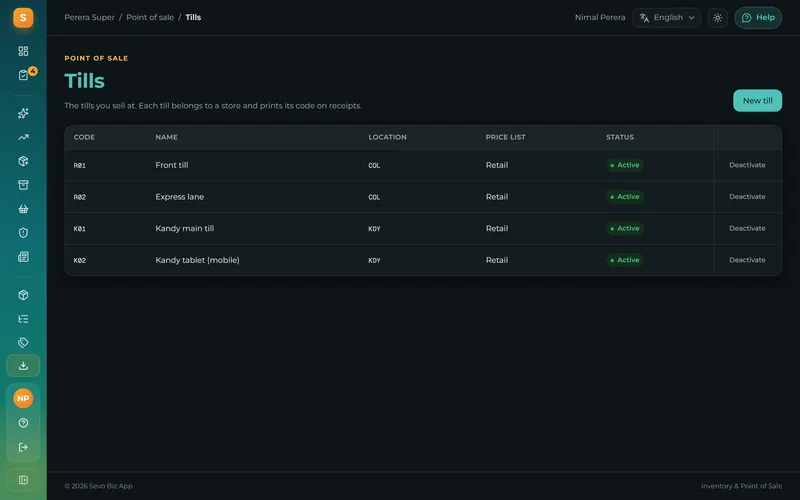Click the STATUS column header
The image size is (800, 500).
[x=620, y=137]
